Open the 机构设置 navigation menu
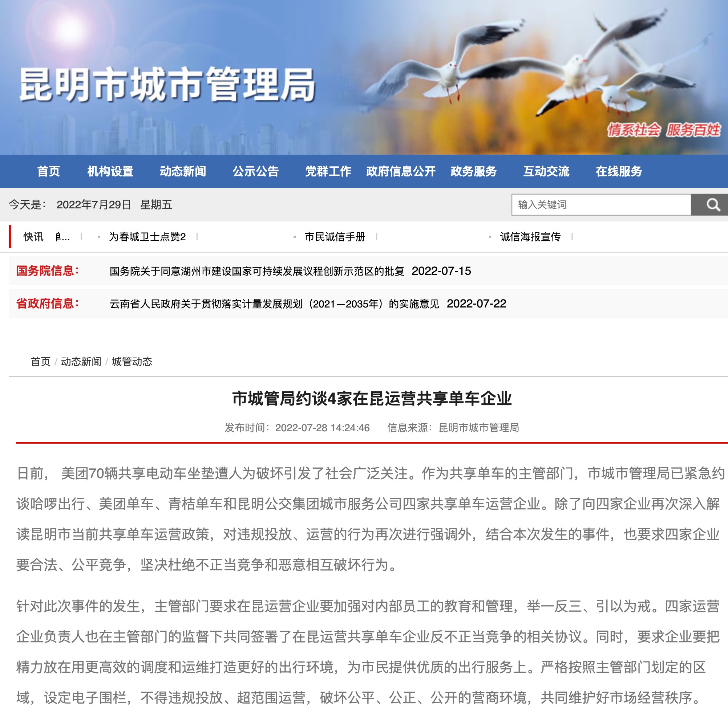Image resolution: width=728 pixels, height=713 pixels. (110, 171)
